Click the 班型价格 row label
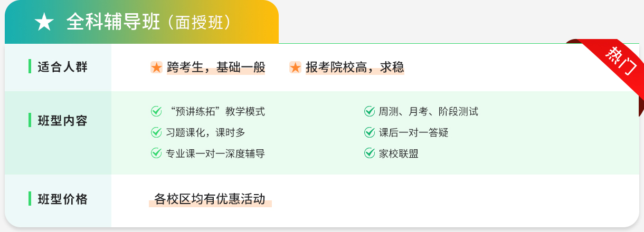The image size is (644, 232). (62, 199)
